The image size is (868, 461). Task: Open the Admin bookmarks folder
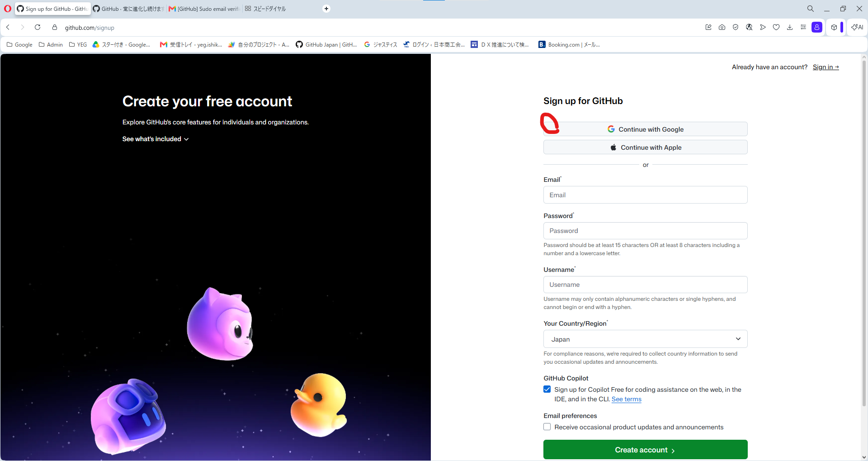tap(51, 44)
